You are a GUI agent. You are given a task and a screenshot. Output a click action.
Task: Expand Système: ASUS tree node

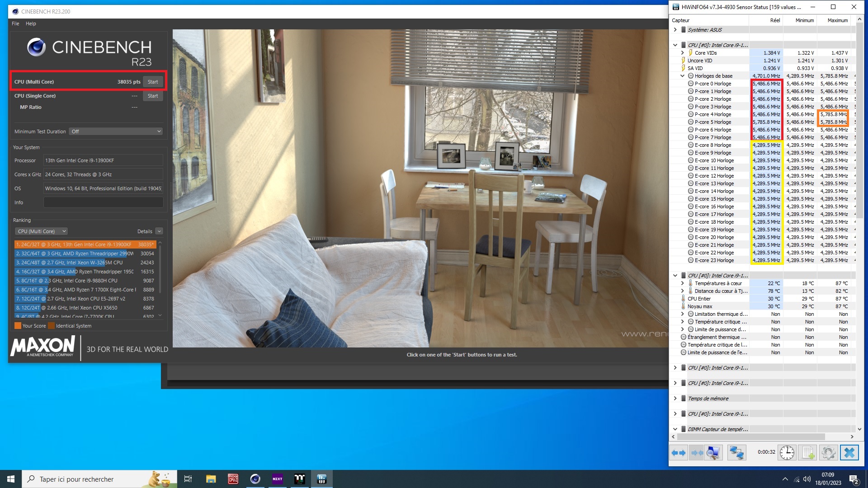click(x=675, y=30)
